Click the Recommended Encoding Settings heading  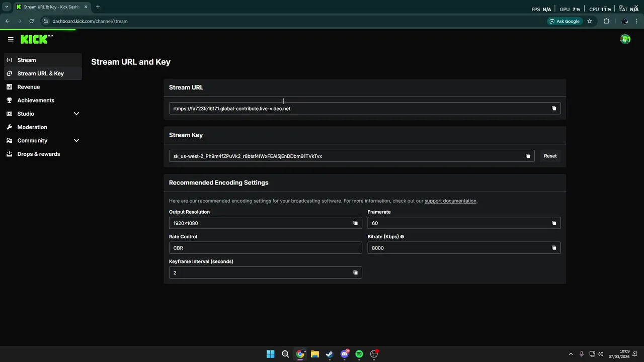tap(218, 183)
